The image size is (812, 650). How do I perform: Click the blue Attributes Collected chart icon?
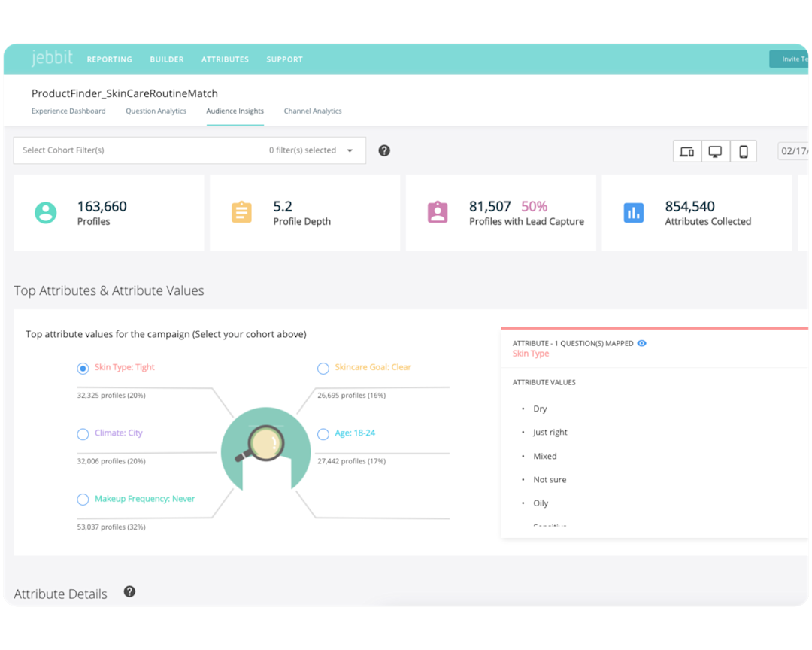pos(633,212)
